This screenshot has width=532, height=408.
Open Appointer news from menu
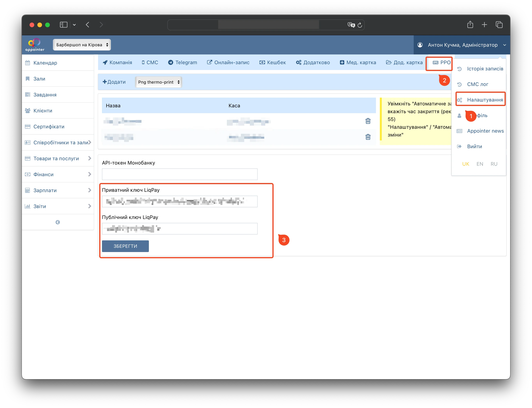(x=480, y=131)
